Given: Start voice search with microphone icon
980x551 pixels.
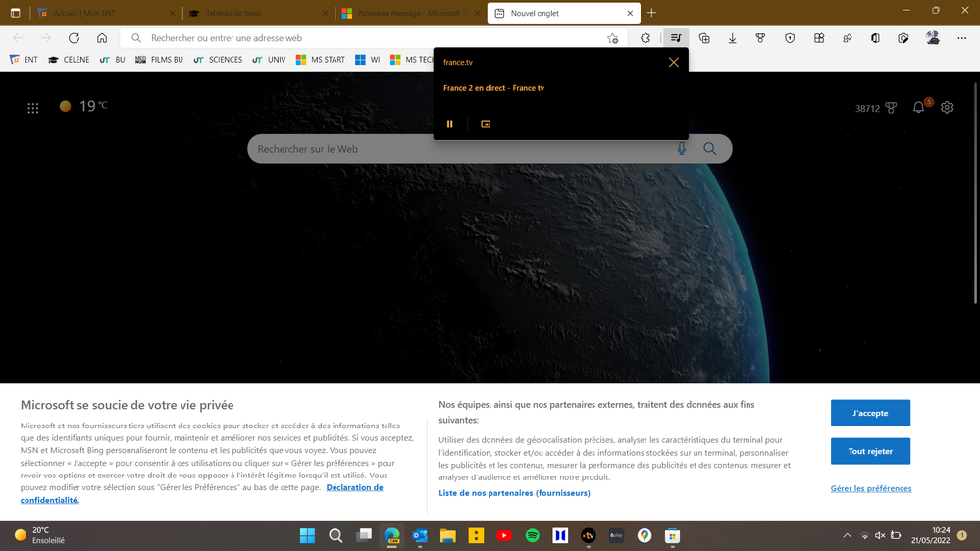Looking at the screenshot, I should (681, 149).
